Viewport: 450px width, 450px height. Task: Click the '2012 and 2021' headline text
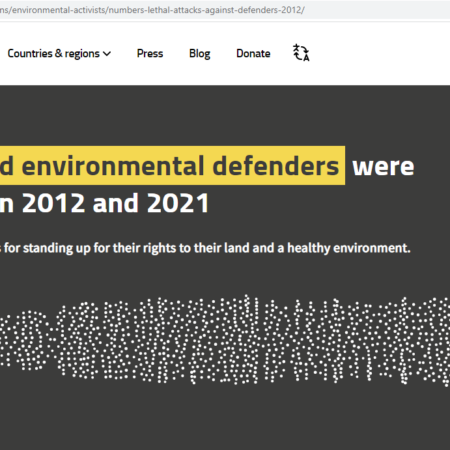[x=115, y=203]
